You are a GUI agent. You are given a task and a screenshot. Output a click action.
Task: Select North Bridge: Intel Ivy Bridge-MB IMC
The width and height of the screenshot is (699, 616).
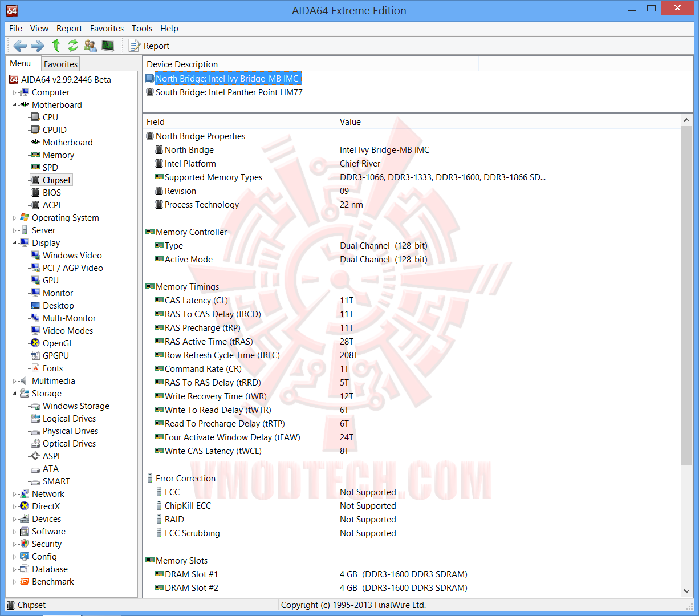(x=227, y=79)
